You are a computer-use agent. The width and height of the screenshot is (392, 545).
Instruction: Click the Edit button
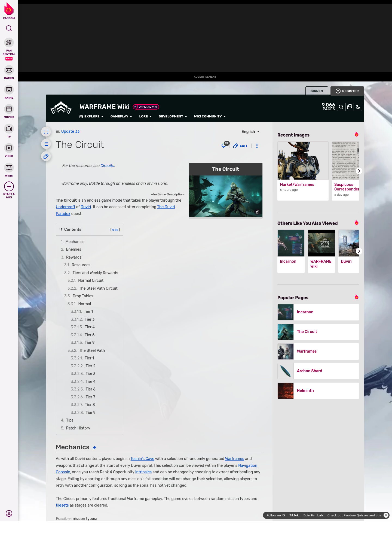click(x=240, y=146)
